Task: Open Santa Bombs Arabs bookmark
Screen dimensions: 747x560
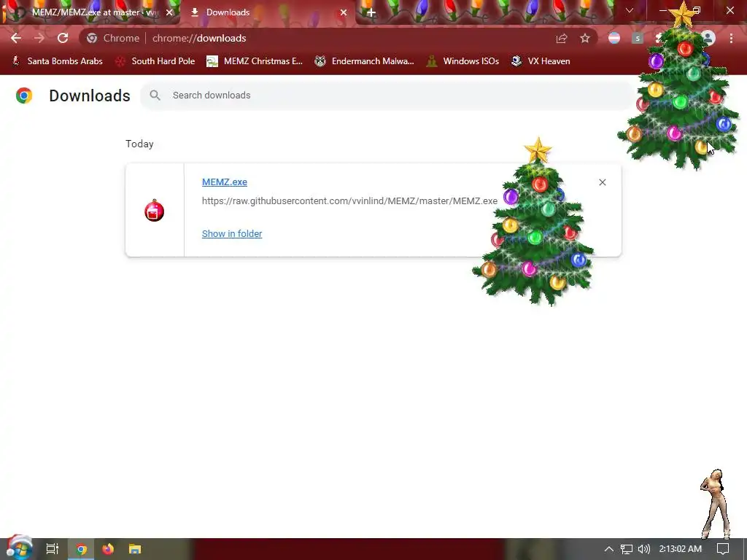Action: pos(57,61)
